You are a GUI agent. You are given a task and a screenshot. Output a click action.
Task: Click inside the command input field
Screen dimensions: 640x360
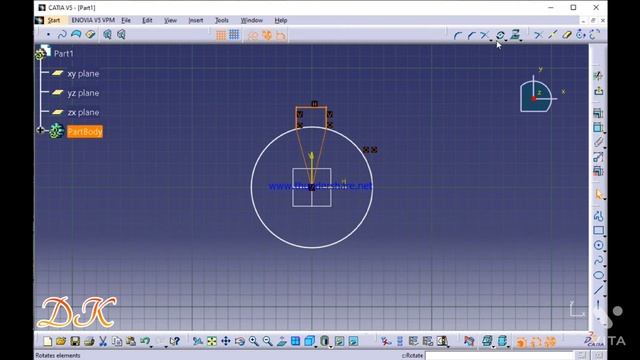click(x=499, y=356)
